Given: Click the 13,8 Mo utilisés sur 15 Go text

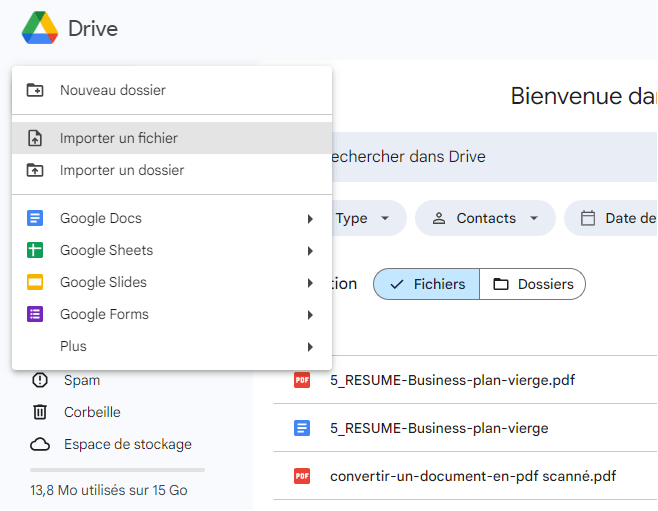Looking at the screenshot, I should click(109, 490).
